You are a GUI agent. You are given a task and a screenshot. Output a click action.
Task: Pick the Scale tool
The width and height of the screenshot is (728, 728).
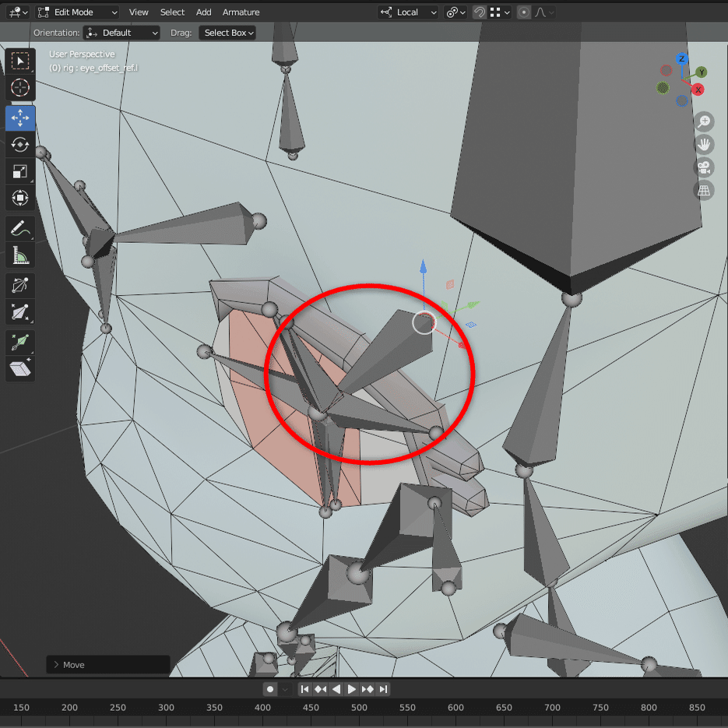(x=20, y=172)
